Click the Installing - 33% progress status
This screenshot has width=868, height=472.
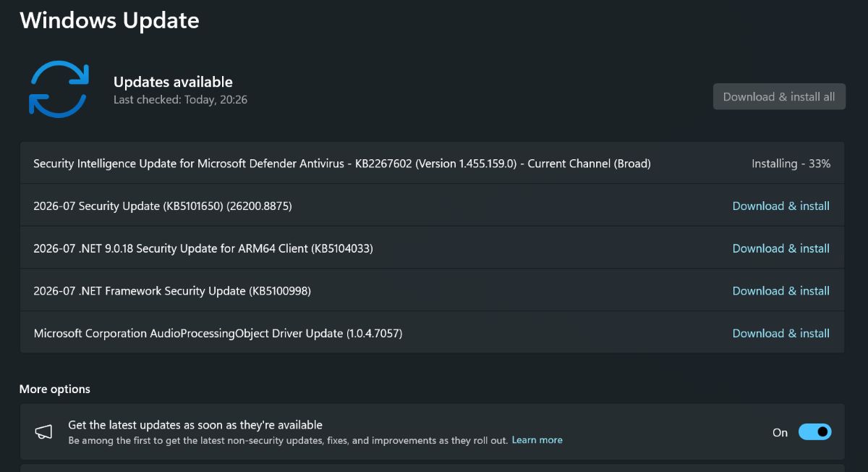click(x=791, y=164)
